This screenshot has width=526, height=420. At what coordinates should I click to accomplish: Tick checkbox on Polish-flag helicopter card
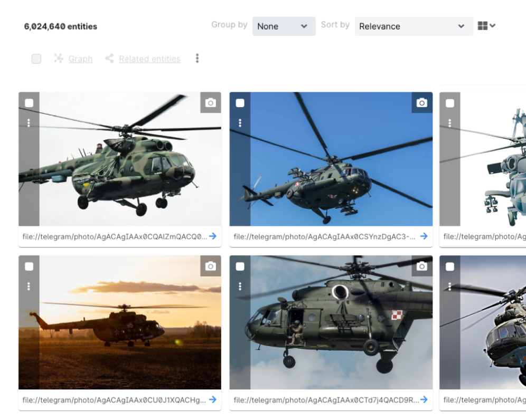pos(240,266)
